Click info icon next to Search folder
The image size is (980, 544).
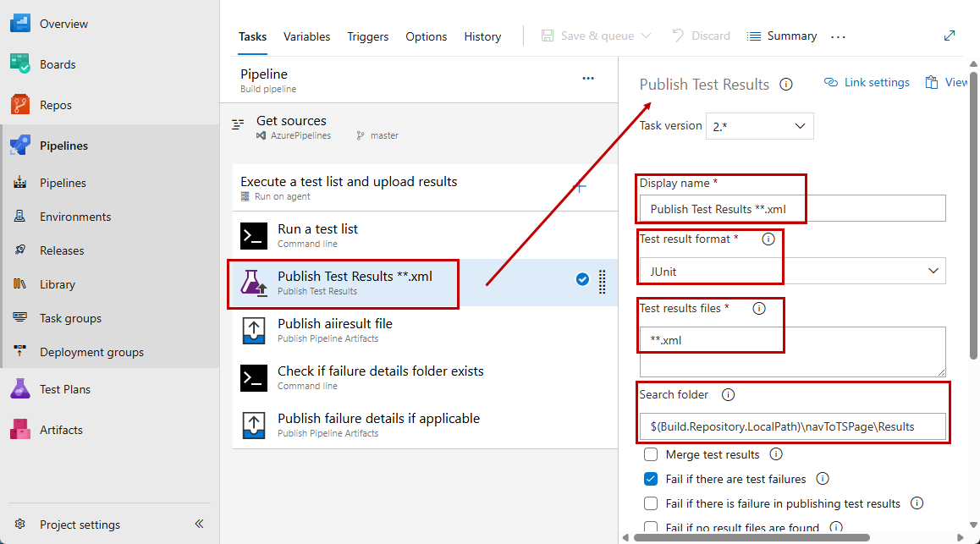(728, 395)
